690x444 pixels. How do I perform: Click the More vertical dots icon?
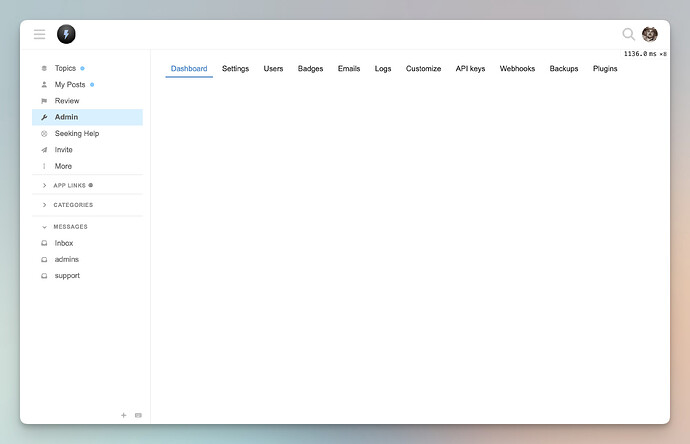tap(44, 166)
